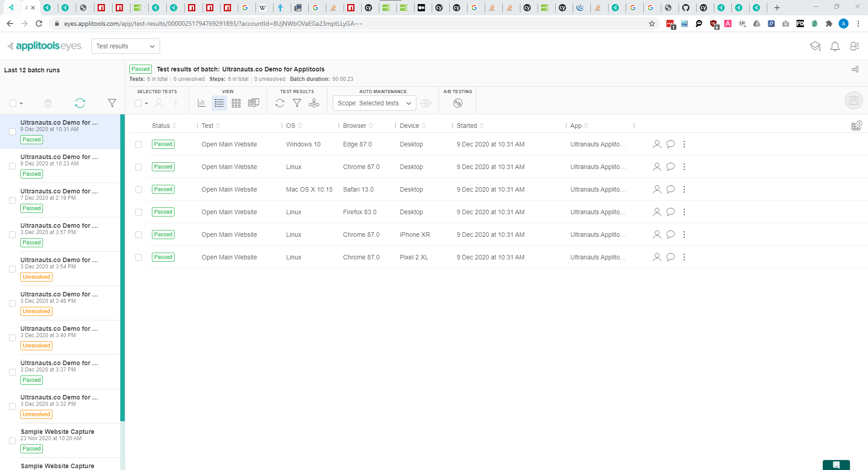Viewport: 868px width, 470px height.
Task: Open the 9 Dec 10:23 AM batch
Action: click(x=60, y=166)
